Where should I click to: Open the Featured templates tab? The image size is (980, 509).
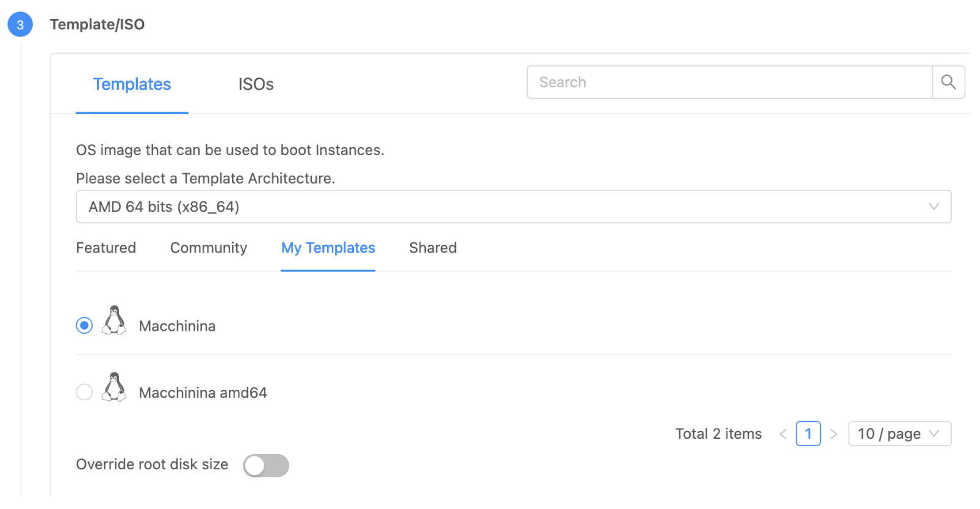106,248
